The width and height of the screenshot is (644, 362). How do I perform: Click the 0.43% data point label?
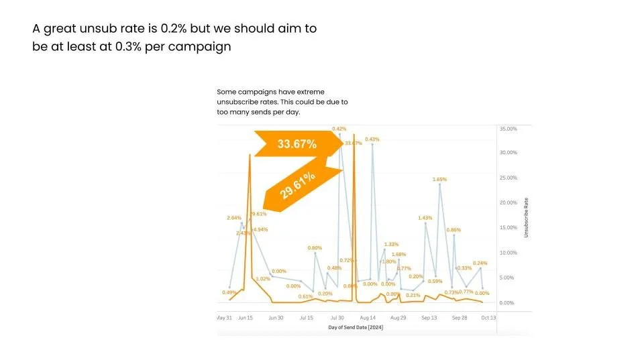coord(372,139)
